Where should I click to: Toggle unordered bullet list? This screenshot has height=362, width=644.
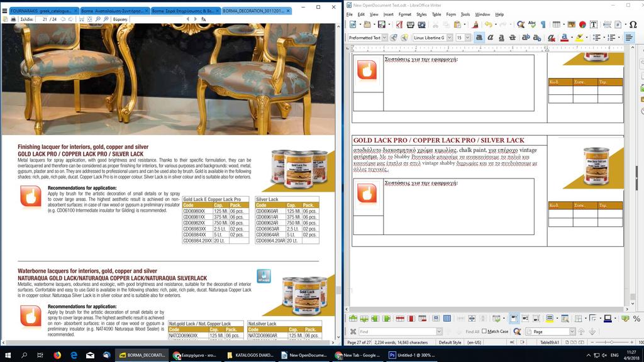tap(597, 38)
